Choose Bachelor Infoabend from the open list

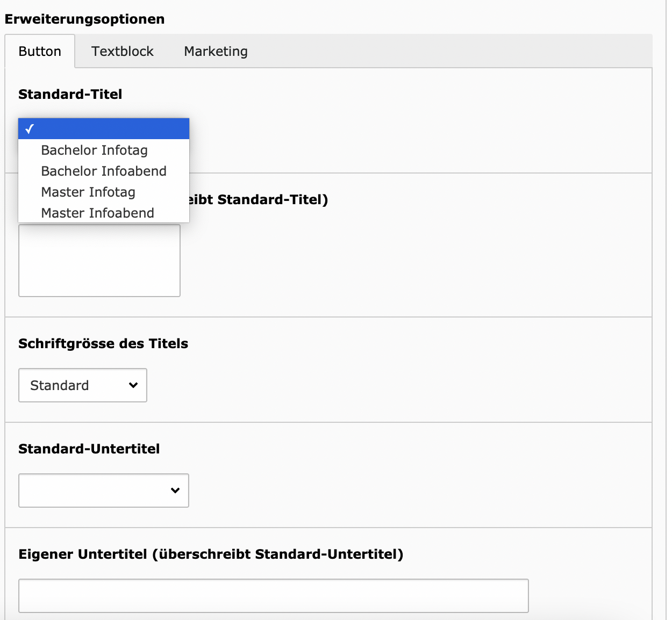(x=104, y=171)
